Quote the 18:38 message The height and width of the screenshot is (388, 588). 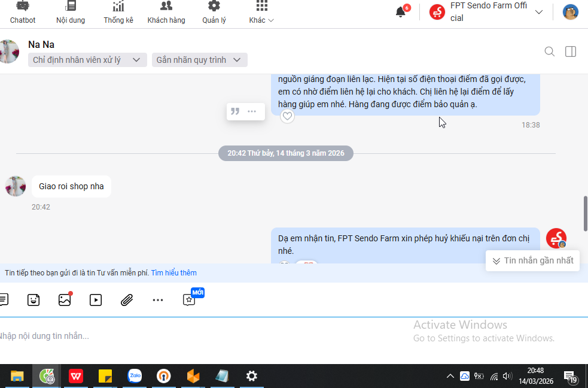[235, 111]
